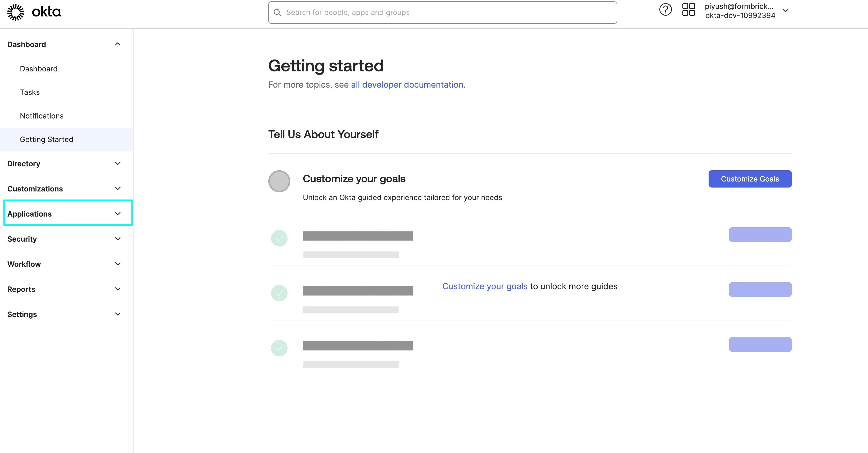868x453 pixels.
Task: Open the Tasks sidebar item
Action: pos(30,92)
